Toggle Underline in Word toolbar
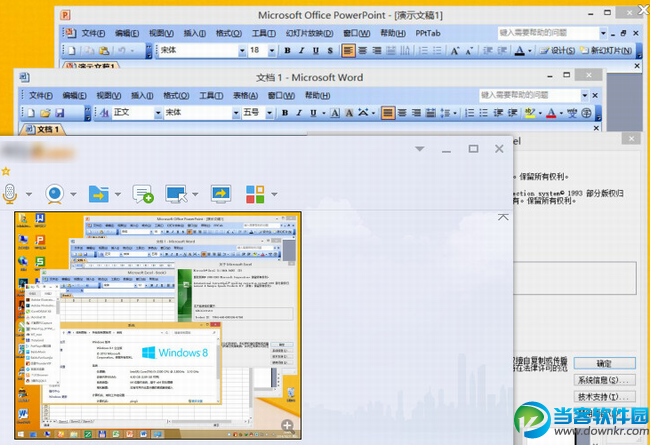Image resolution: width=650 pixels, height=445 pixels. pos(313,113)
